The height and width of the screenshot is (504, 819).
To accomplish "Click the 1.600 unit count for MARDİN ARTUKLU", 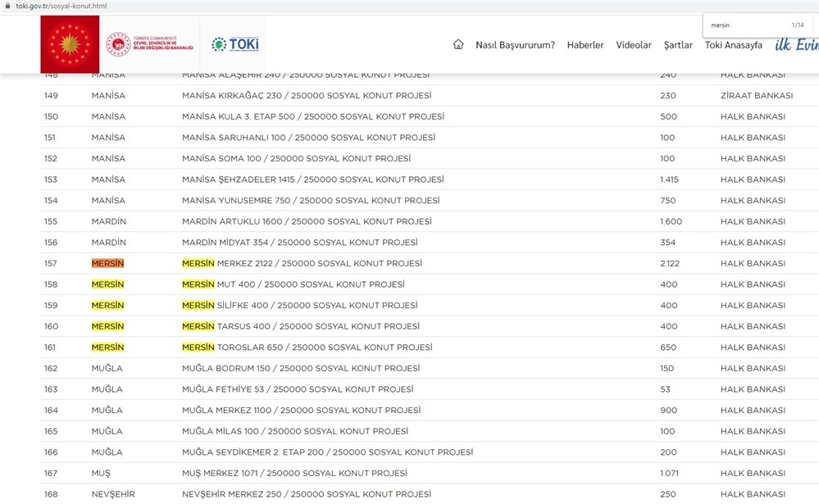I will (x=669, y=222).
